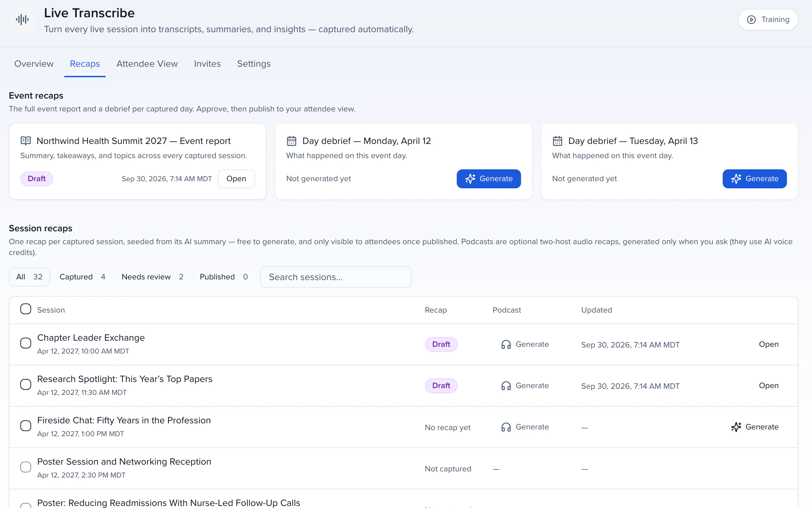Filter sessions by Captured 4
This screenshot has width=812, height=508.
pyautogui.click(x=82, y=277)
